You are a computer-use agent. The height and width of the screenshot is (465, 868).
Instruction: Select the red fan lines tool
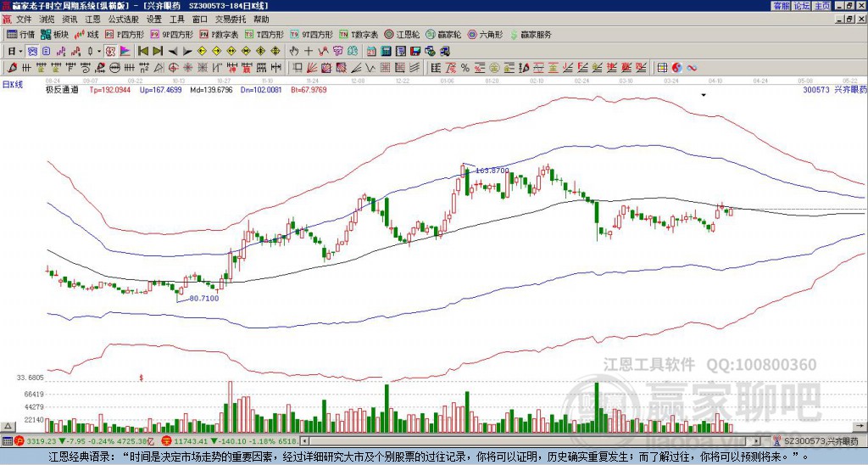pos(312,68)
